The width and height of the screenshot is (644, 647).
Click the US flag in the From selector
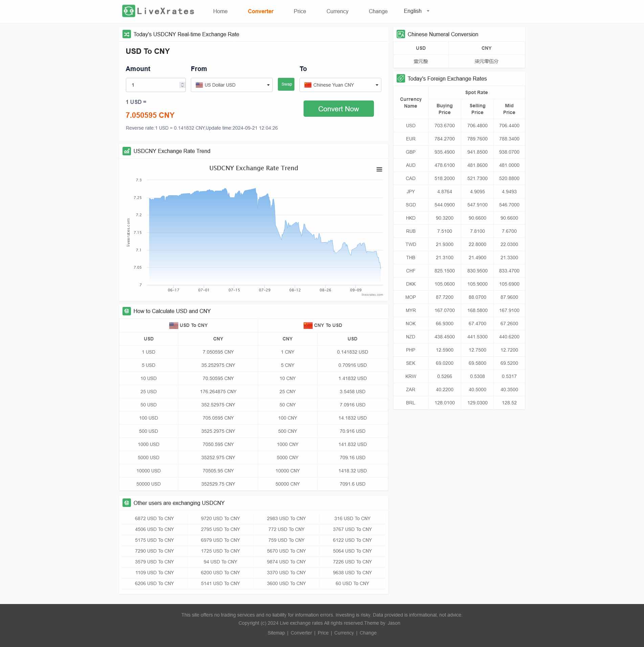pyautogui.click(x=199, y=85)
